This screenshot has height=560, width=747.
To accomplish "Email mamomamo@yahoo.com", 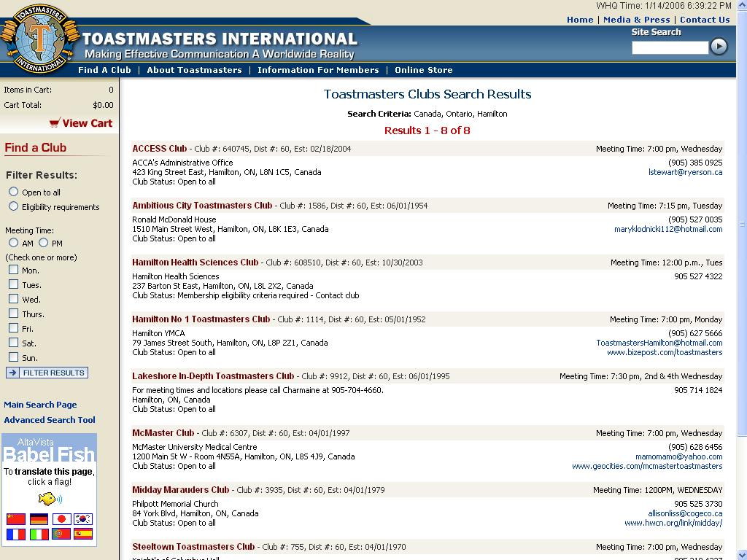I will click(679, 456).
